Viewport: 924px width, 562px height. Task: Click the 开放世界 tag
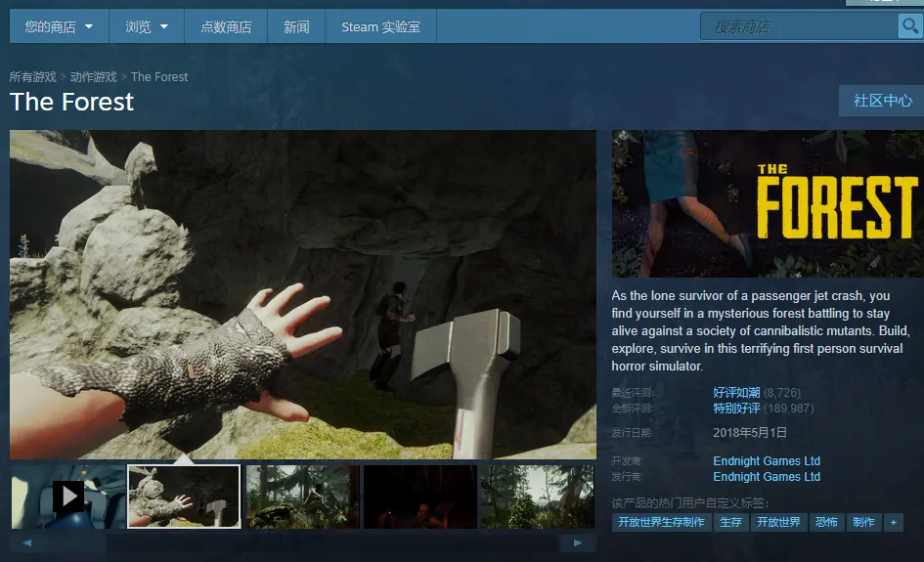click(x=778, y=522)
